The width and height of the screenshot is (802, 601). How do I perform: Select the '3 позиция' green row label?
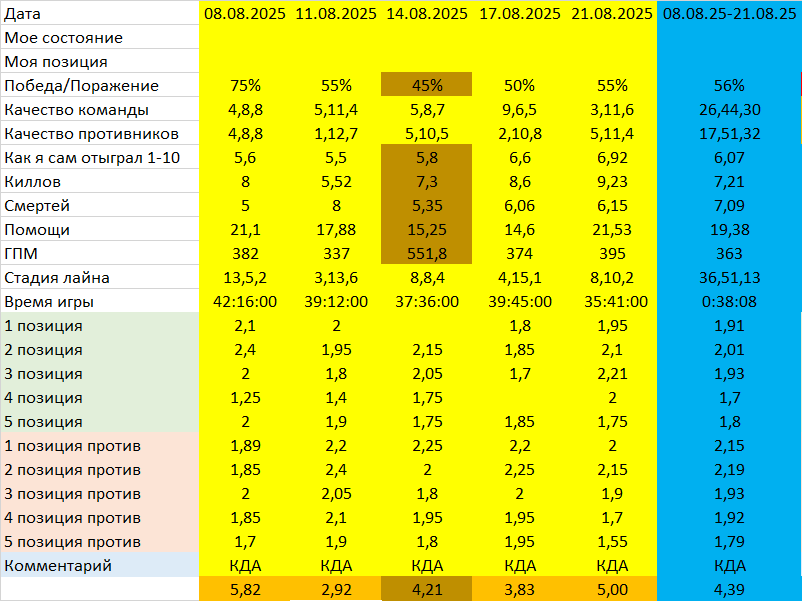(99, 373)
